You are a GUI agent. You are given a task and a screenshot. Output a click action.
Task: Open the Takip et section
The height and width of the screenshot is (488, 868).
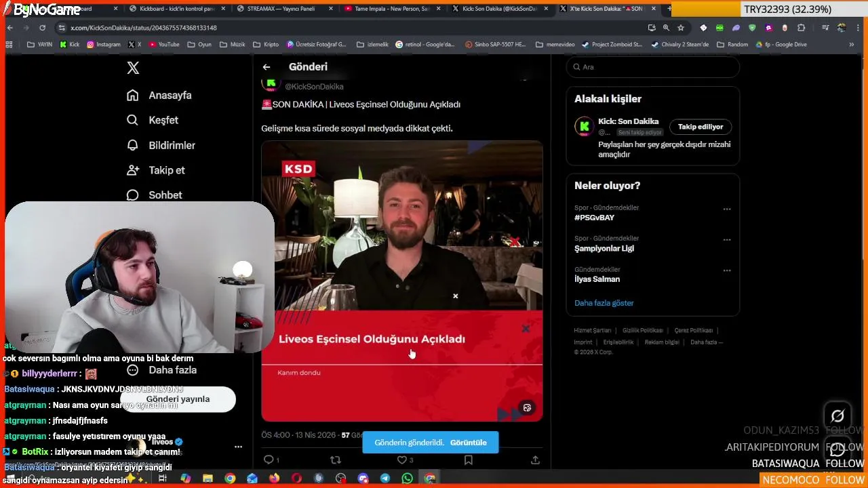click(x=156, y=170)
